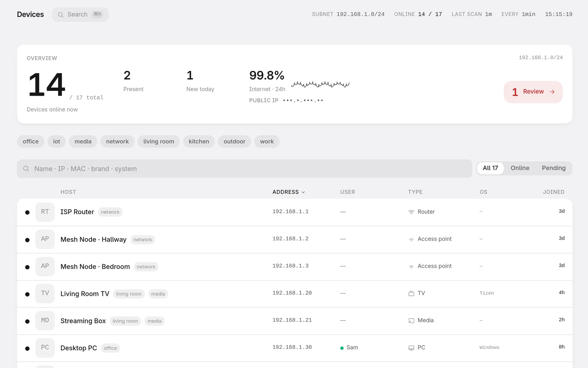588x368 pixels.
Task: Focus the Name · IP · MAC filter field
Action: (x=244, y=169)
